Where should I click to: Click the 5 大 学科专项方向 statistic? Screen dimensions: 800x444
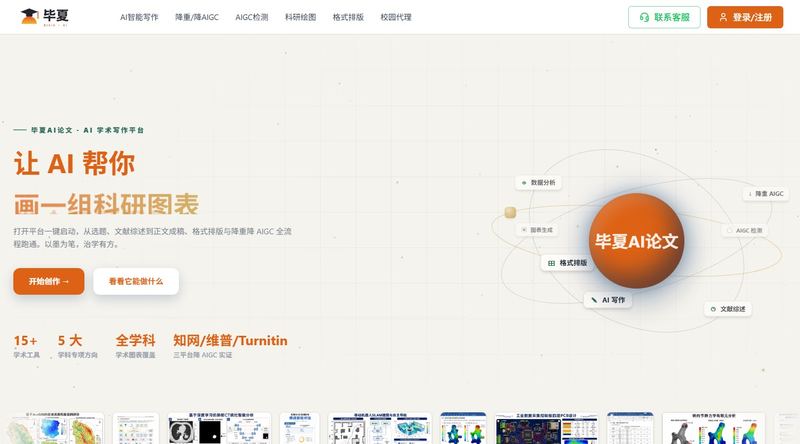click(x=78, y=347)
